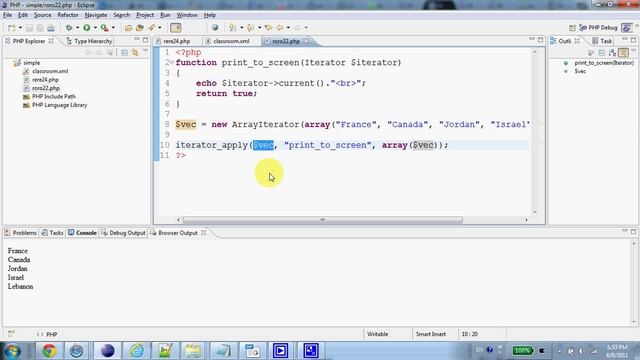This screenshot has width=640, height=360.
Task: Click the Open Task toolbar icon
Action: point(140,28)
